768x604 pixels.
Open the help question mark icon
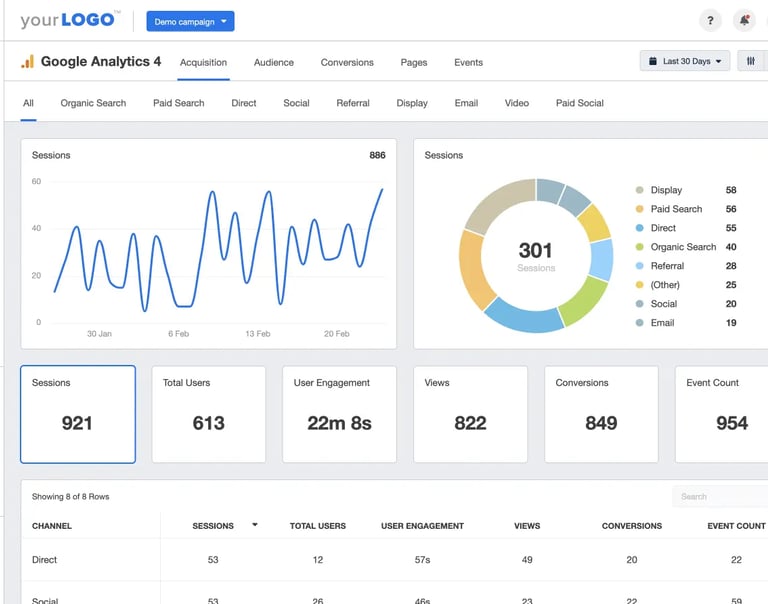point(710,21)
